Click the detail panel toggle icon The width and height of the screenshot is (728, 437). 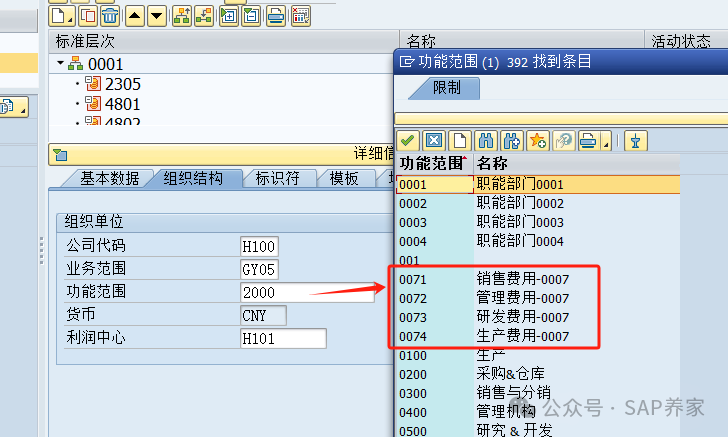(x=60, y=155)
